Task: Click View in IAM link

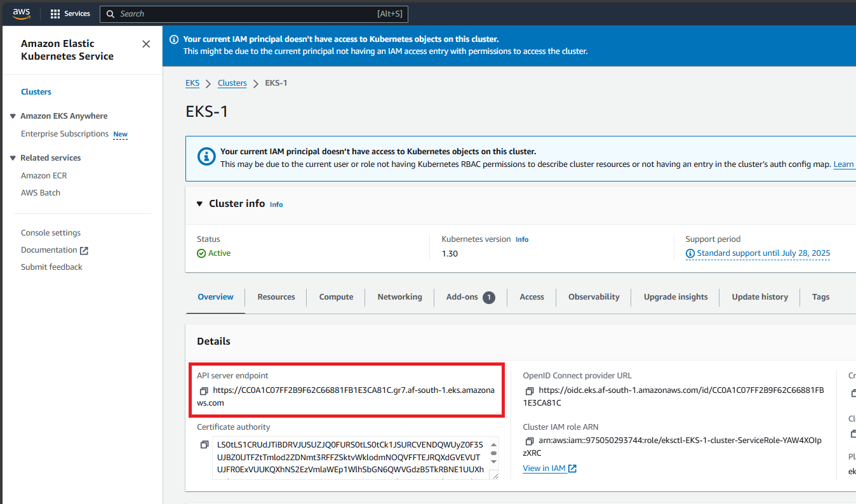Action: (549, 468)
